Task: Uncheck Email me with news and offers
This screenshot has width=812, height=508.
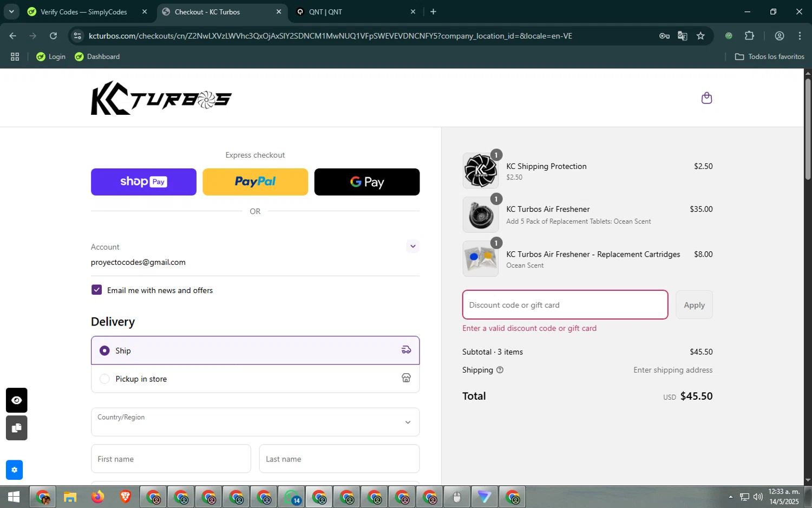Action: [96, 290]
